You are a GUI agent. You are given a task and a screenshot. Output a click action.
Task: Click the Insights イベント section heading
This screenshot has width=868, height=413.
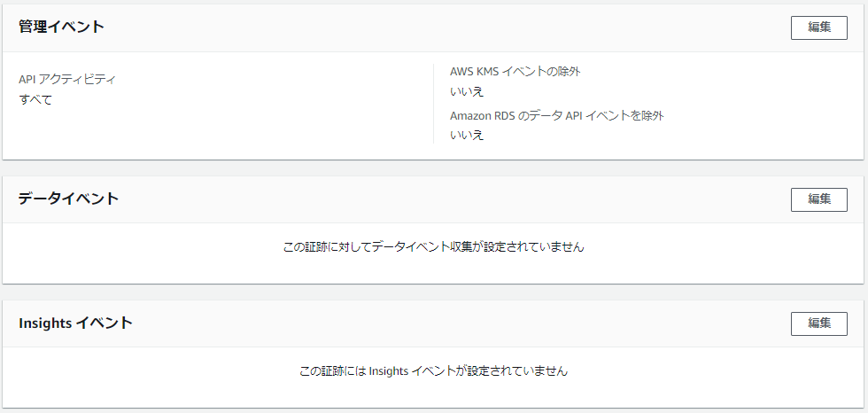click(x=75, y=323)
